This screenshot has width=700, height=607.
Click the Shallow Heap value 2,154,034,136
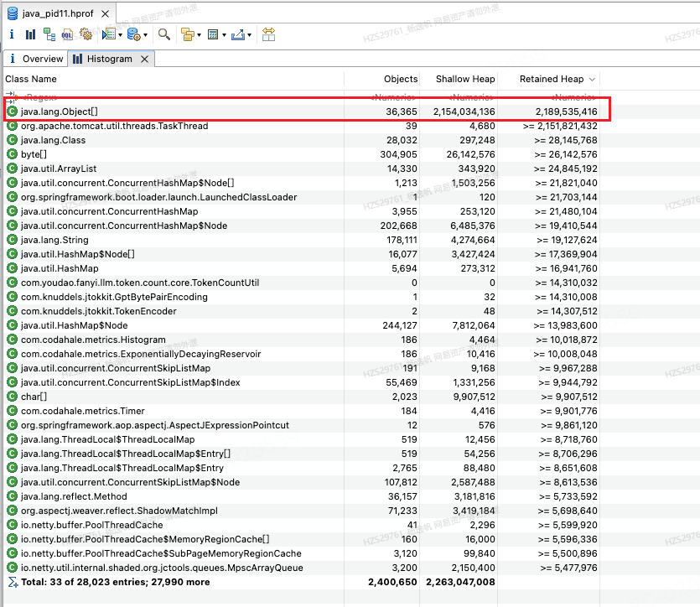[464, 112]
